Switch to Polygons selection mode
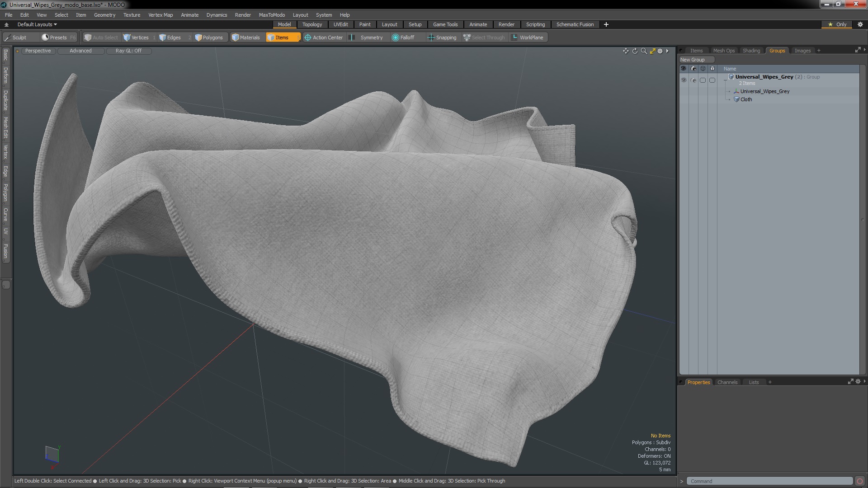The height and width of the screenshot is (488, 868). (x=209, y=38)
